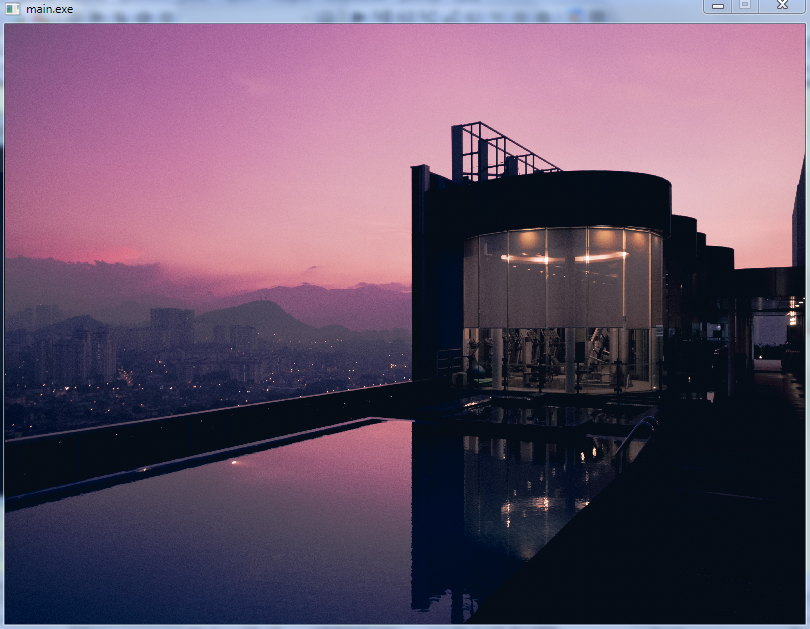Click the metal frame structure on the rooftop
Viewport: 810px width, 629px height.
tap(498, 152)
